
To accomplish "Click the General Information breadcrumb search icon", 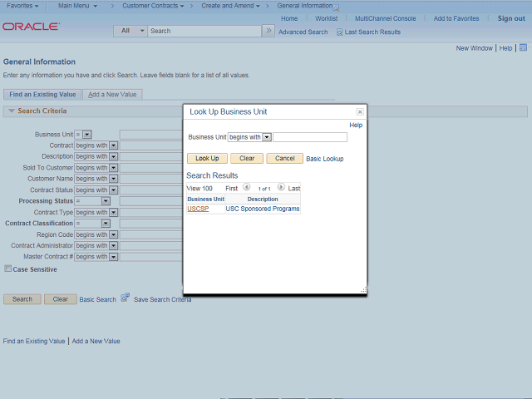I will pyautogui.click(x=336, y=8).
